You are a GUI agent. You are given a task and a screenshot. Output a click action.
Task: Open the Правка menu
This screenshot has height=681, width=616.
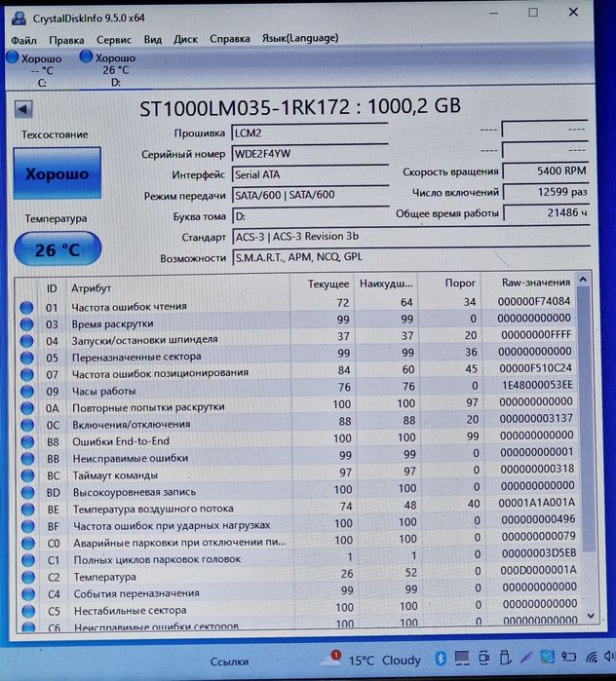66,40
